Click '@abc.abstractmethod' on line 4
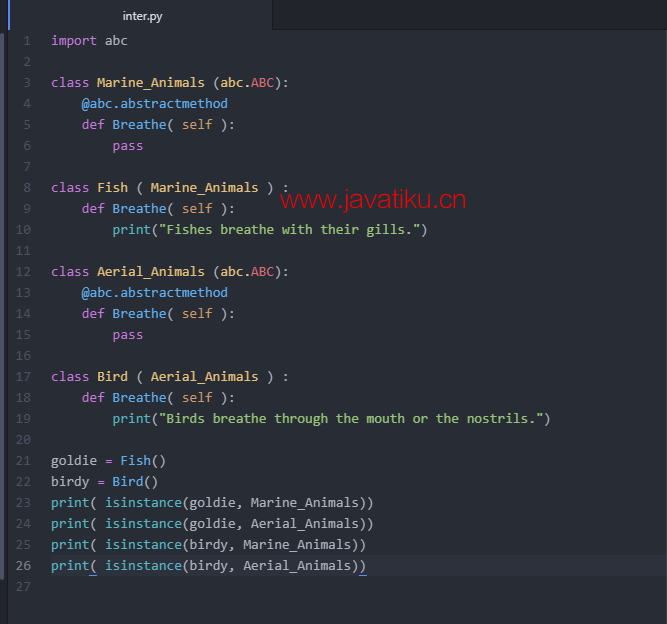The image size is (667, 624). point(154,104)
